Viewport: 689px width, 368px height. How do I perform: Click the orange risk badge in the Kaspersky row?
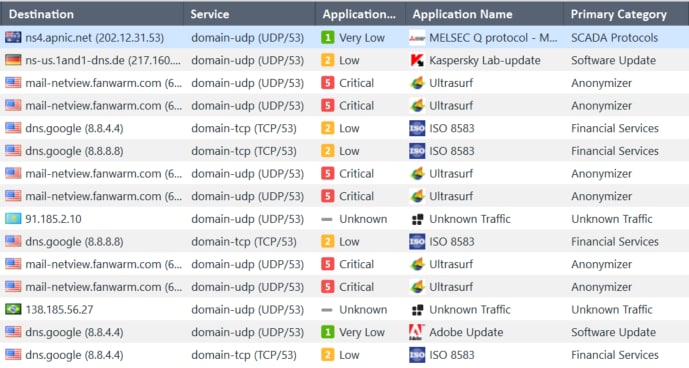tap(327, 60)
